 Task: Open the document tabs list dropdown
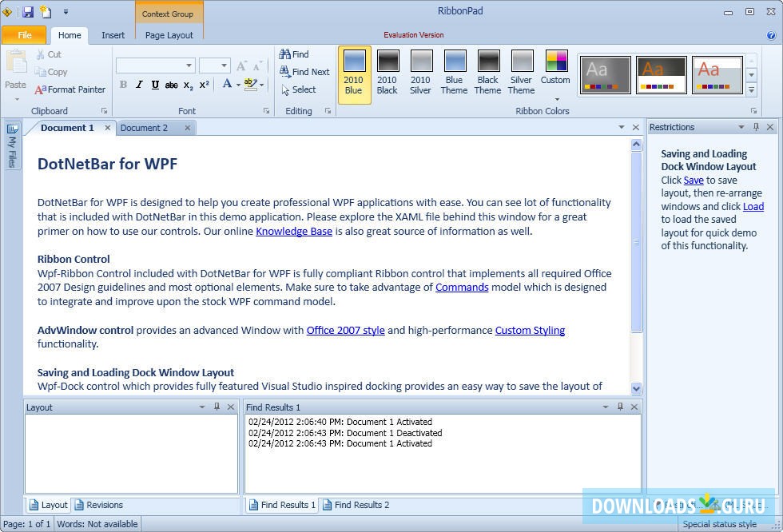point(622,127)
